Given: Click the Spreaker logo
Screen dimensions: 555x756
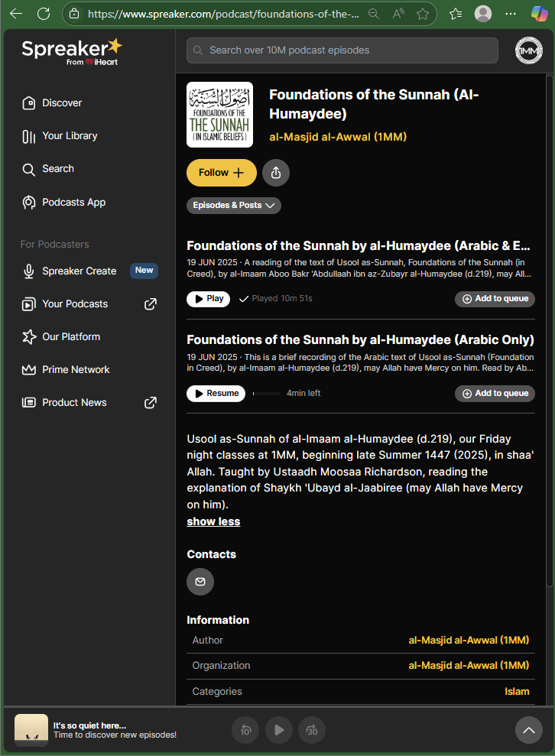Looking at the screenshot, I should point(72,51).
